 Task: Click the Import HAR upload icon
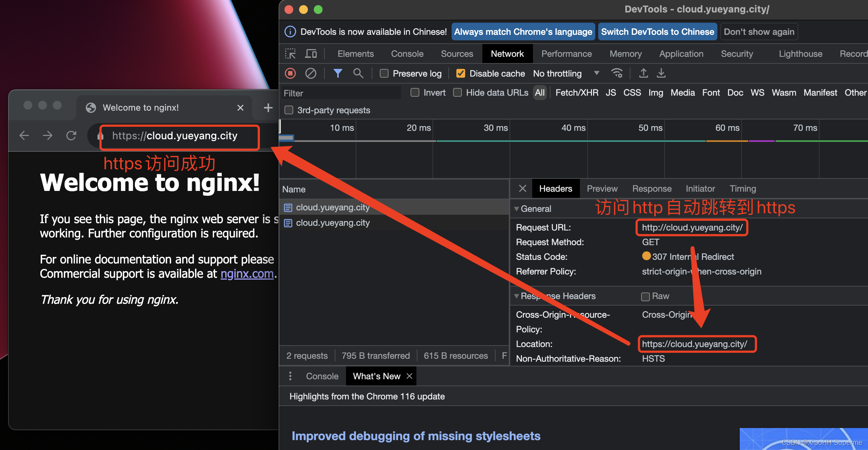pyautogui.click(x=643, y=74)
